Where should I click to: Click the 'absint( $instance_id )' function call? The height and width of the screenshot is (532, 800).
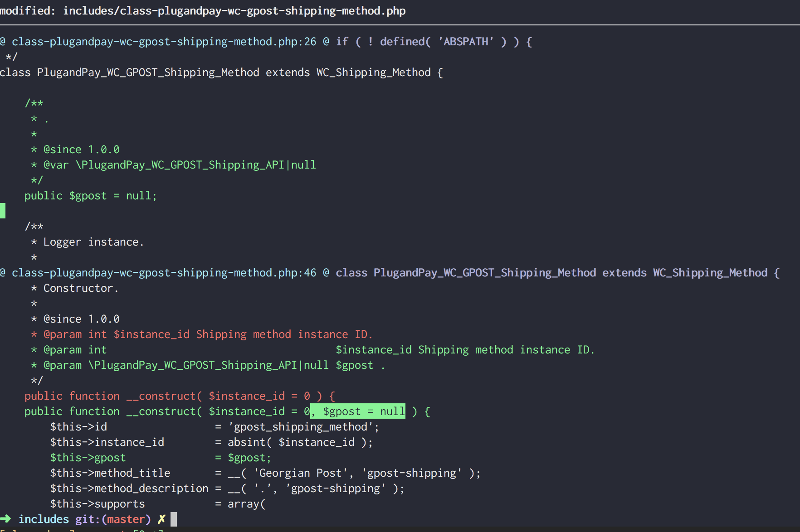coord(299,442)
